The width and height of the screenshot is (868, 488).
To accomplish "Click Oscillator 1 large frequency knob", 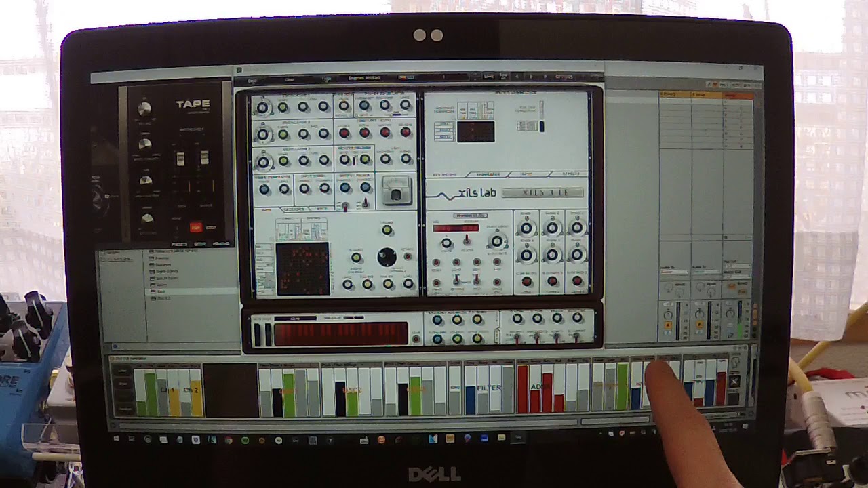I will 262,107.
